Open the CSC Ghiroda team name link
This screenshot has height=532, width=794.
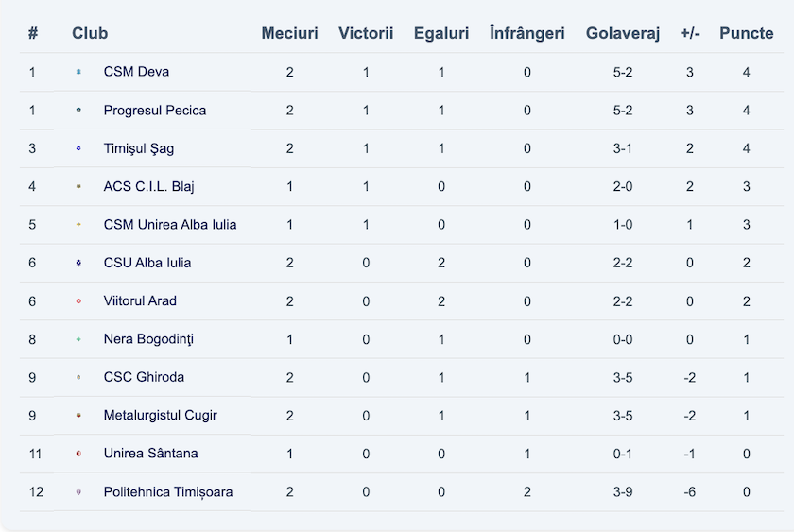[x=144, y=377]
